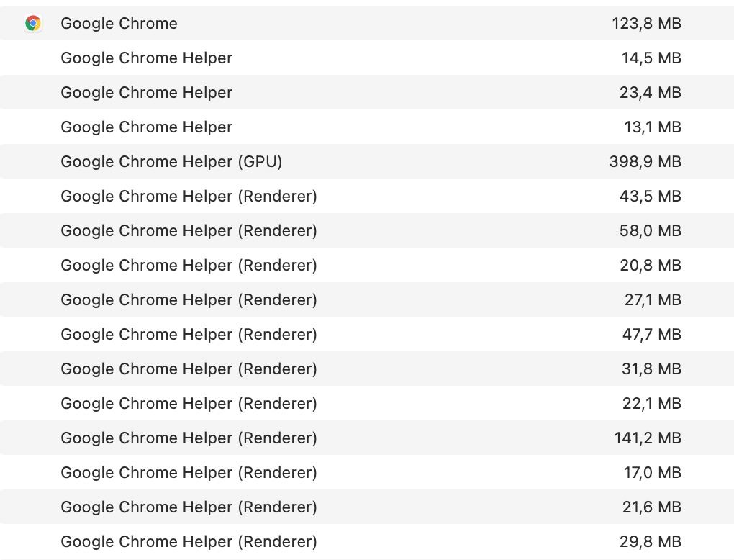
Task: Click the Google Chrome app icon
Action: click(x=32, y=23)
